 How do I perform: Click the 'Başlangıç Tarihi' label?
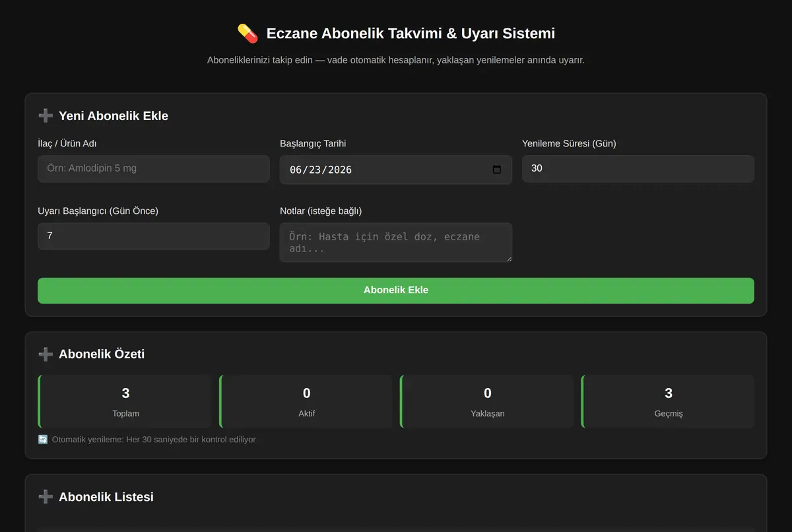tap(313, 143)
